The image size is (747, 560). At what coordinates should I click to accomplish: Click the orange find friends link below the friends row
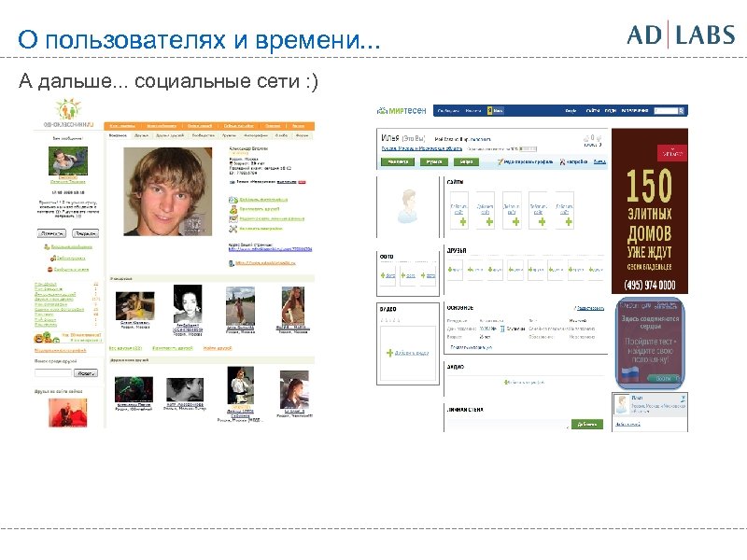tap(218, 348)
